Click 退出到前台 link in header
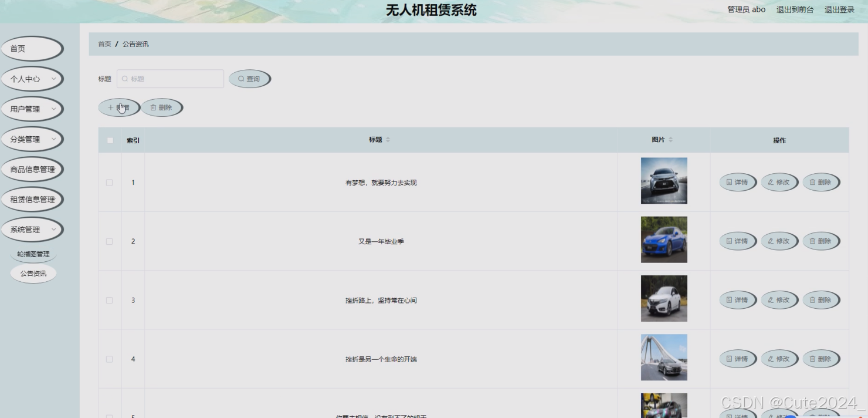 pos(795,9)
